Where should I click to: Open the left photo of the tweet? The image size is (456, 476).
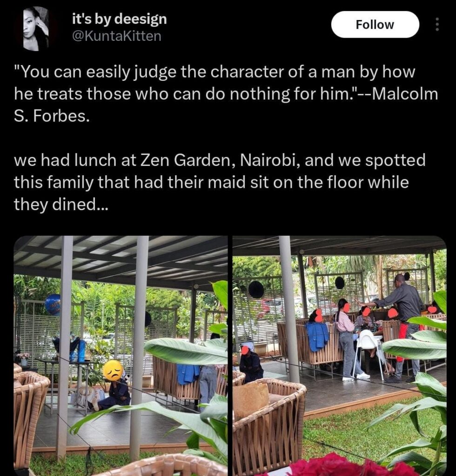coord(121,356)
